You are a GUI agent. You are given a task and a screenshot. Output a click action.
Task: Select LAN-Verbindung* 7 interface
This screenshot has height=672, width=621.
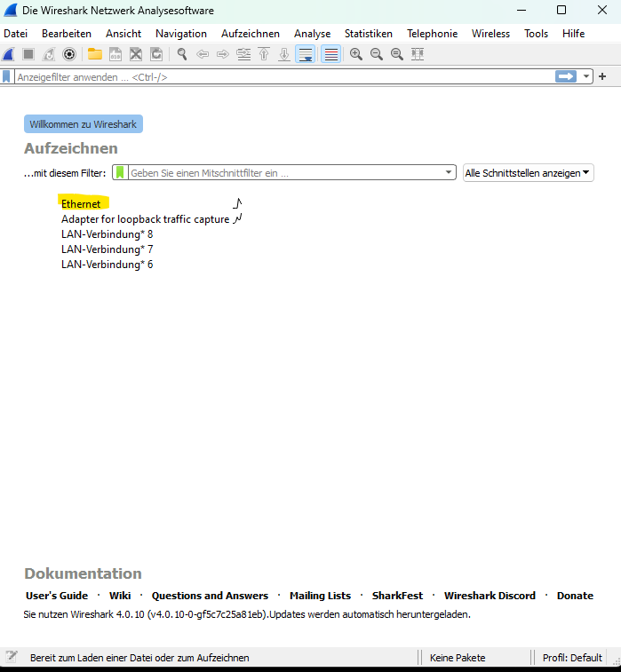(107, 249)
